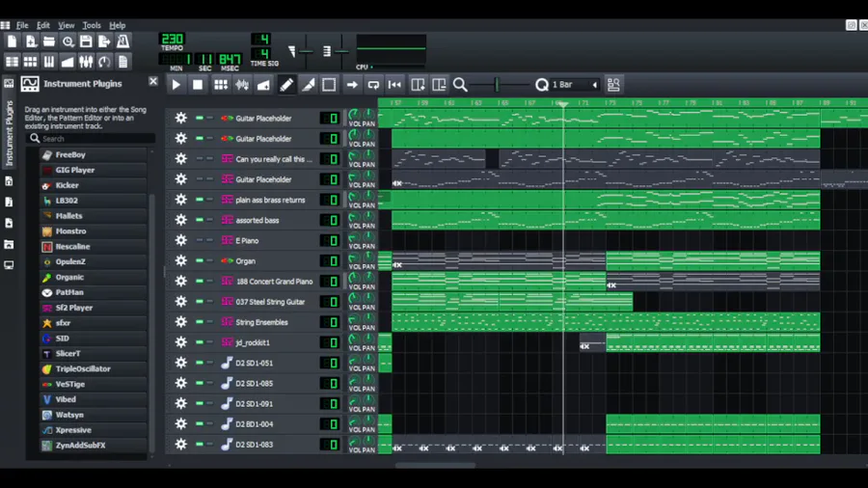Open the Tools menu
The image size is (868, 488).
point(92,25)
